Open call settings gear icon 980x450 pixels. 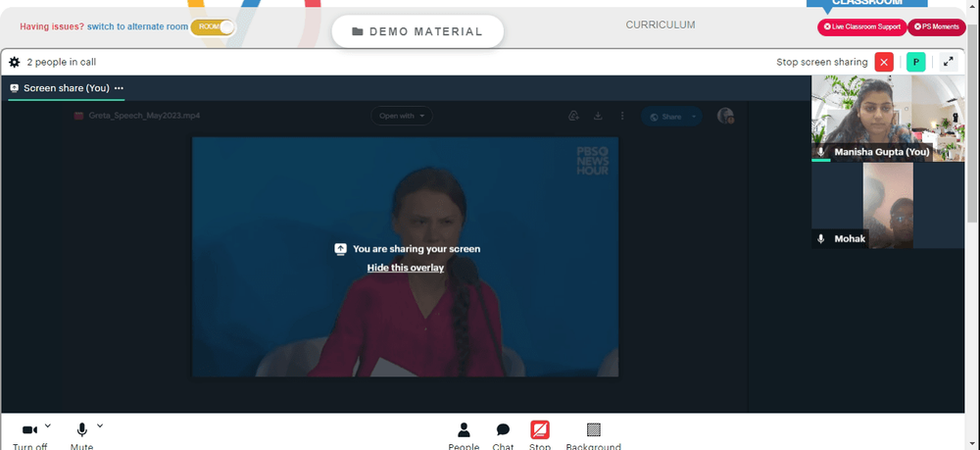[15, 62]
